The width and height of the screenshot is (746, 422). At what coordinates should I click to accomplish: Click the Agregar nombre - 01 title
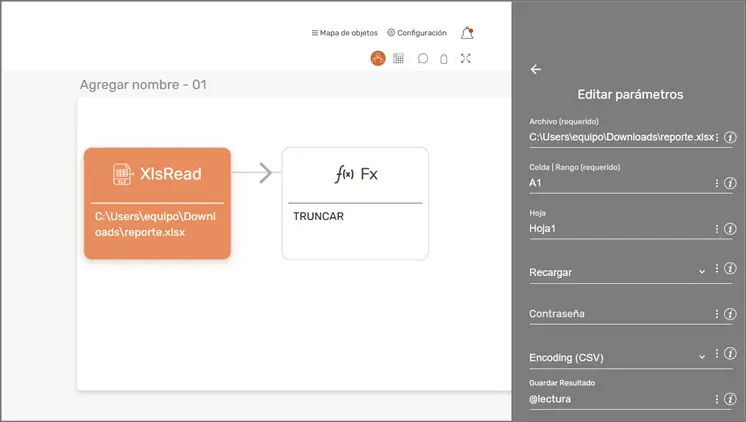click(143, 85)
